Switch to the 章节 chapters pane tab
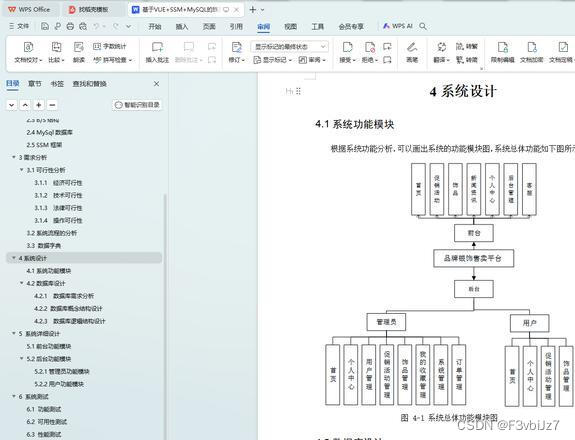575x440 pixels. [x=35, y=84]
